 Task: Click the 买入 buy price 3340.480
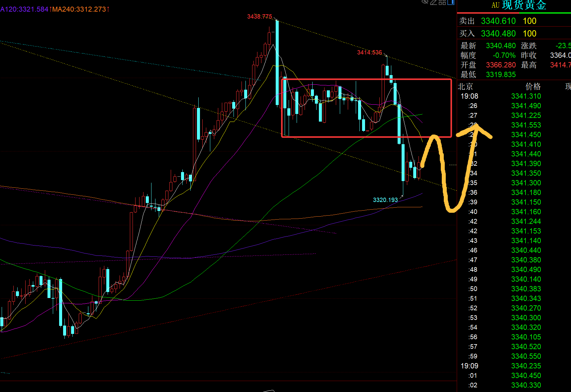[498, 34]
